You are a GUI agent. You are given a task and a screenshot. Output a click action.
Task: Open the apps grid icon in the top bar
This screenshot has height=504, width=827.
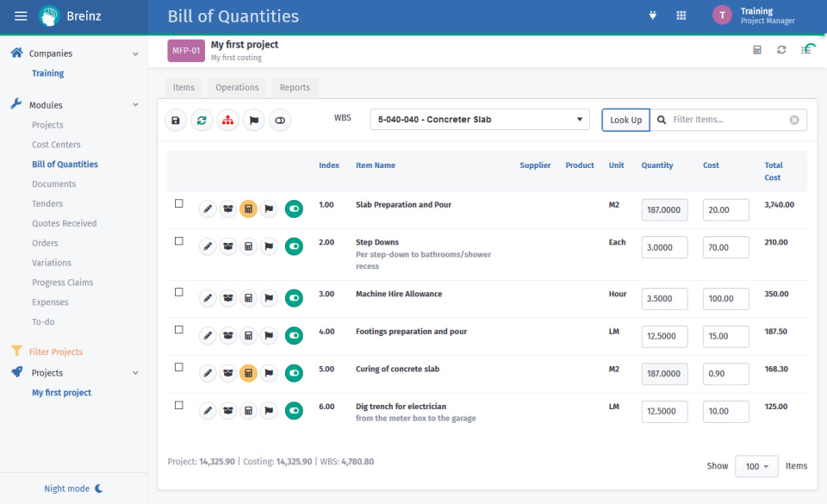point(681,16)
